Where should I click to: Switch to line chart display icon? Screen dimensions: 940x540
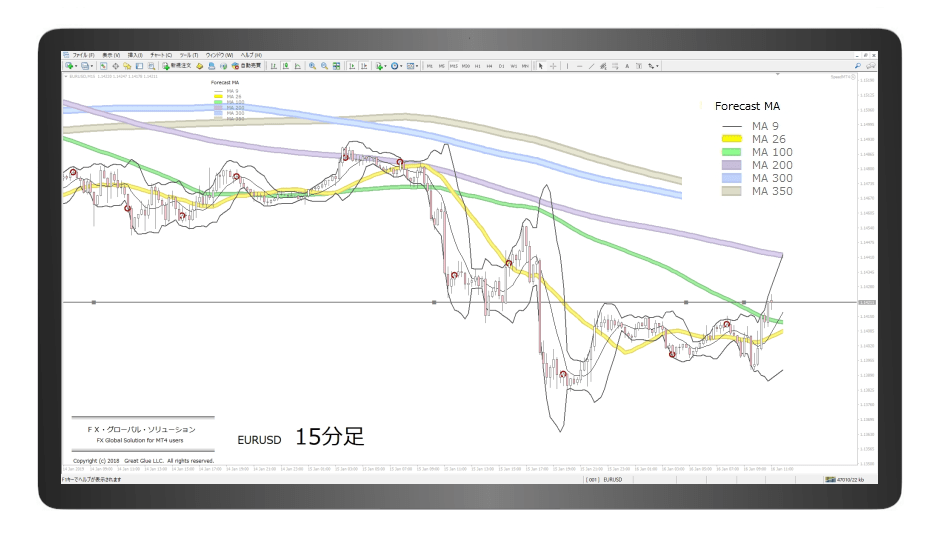[x=297, y=66]
